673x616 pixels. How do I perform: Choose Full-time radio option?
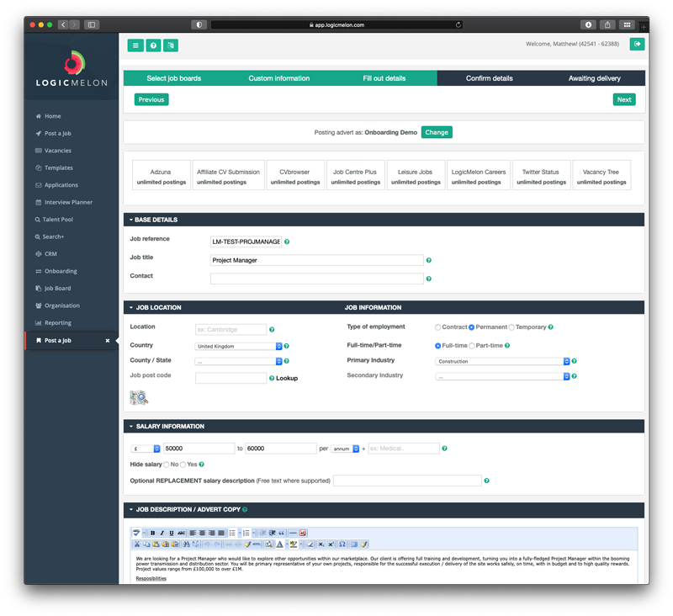[x=437, y=346]
